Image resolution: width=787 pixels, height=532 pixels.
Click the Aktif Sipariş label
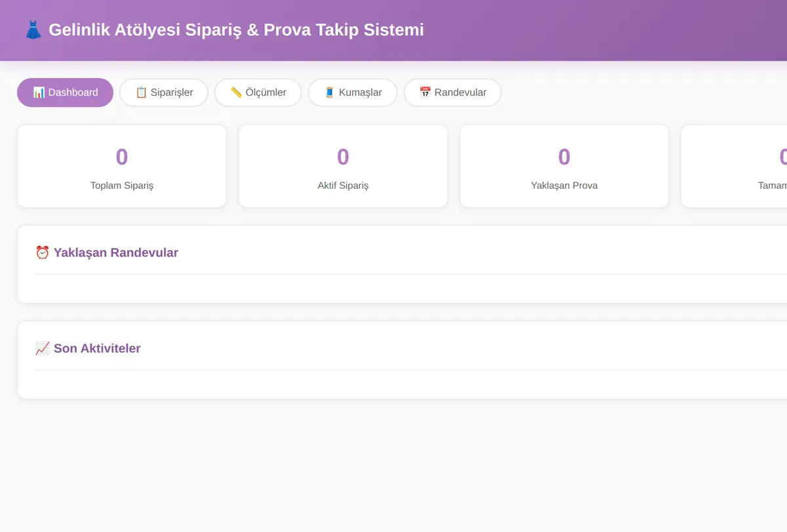pyautogui.click(x=343, y=186)
